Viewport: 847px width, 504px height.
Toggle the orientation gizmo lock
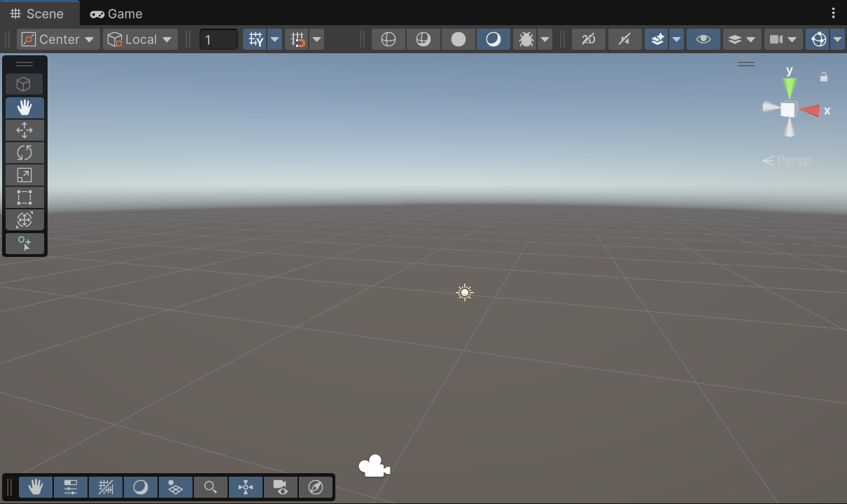[824, 77]
